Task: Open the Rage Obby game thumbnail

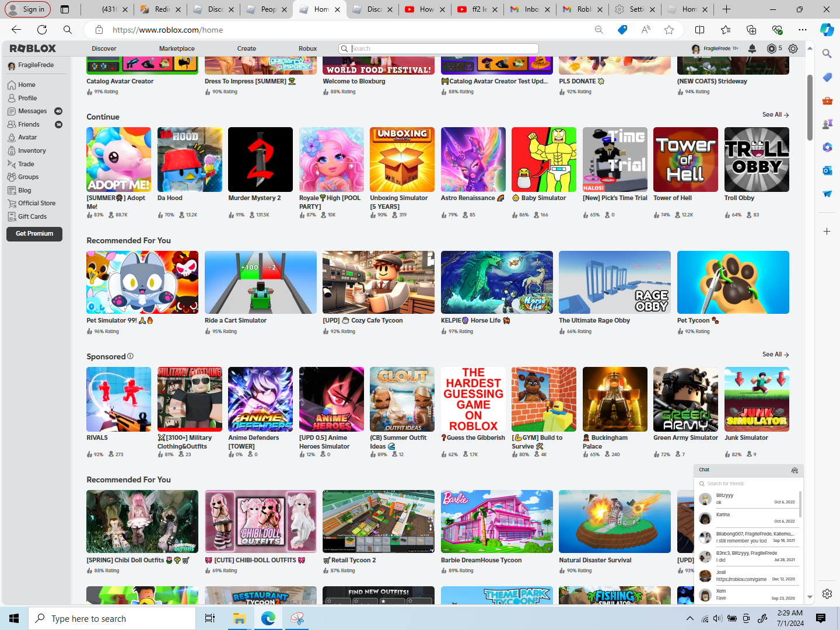Action: [x=615, y=282]
